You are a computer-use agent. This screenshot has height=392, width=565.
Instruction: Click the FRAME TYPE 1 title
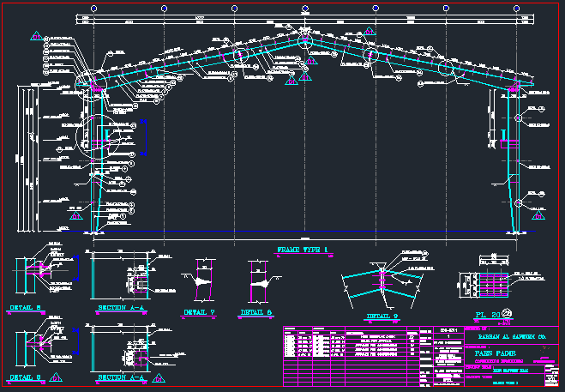point(303,250)
